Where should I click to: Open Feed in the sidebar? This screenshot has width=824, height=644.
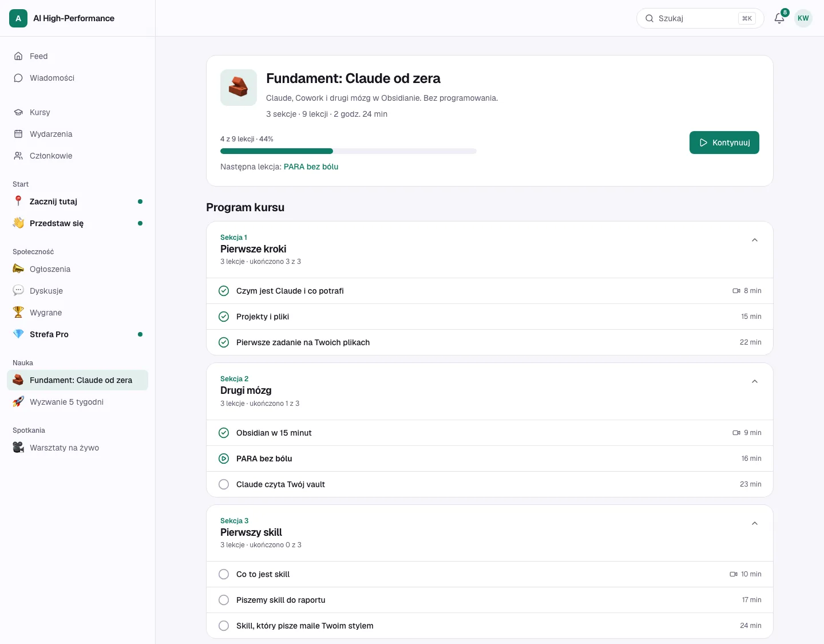coord(77,56)
